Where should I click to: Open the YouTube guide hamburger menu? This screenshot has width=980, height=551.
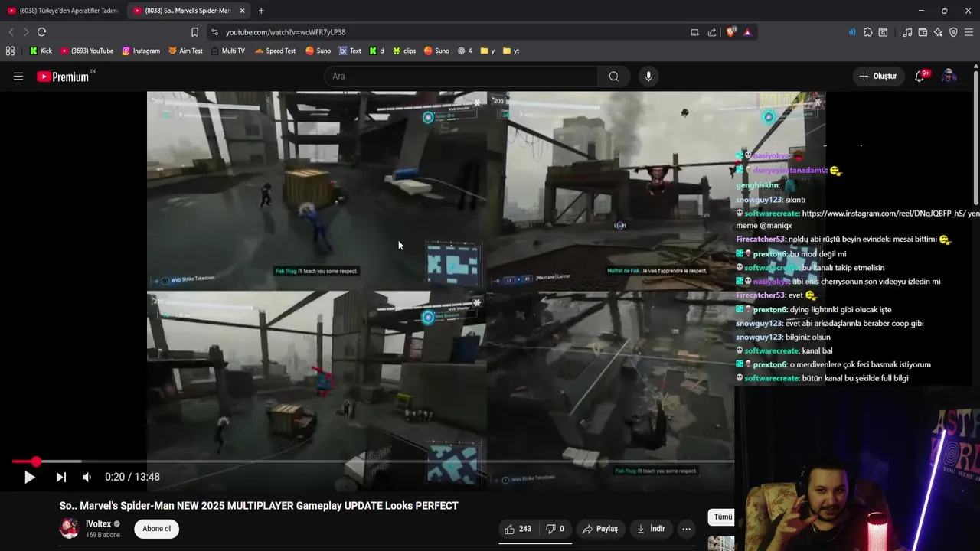pos(18,77)
